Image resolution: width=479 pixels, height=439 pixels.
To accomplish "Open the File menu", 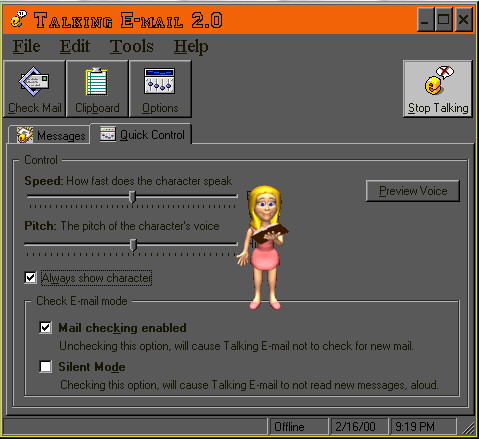I will tap(27, 46).
